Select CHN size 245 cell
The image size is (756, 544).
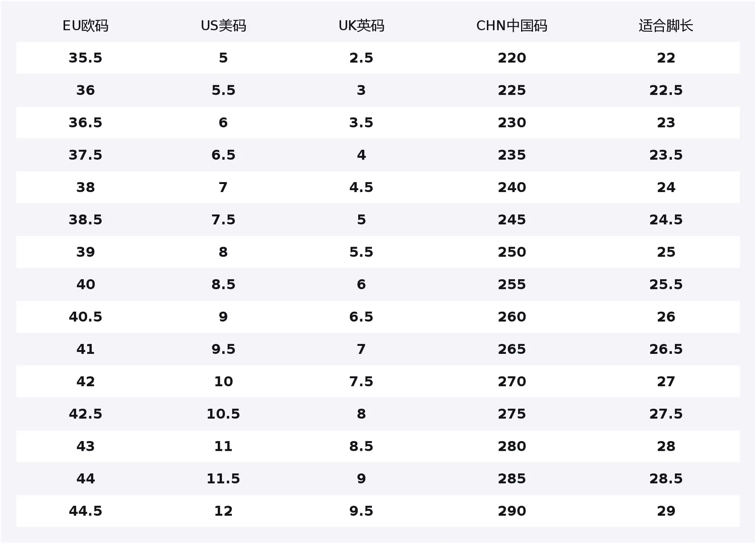click(512, 219)
